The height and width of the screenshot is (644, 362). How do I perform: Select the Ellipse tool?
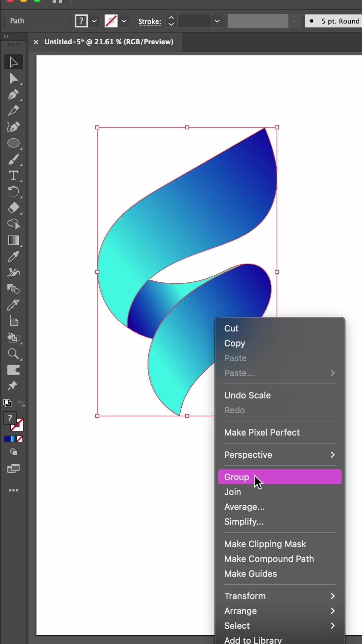click(13, 143)
